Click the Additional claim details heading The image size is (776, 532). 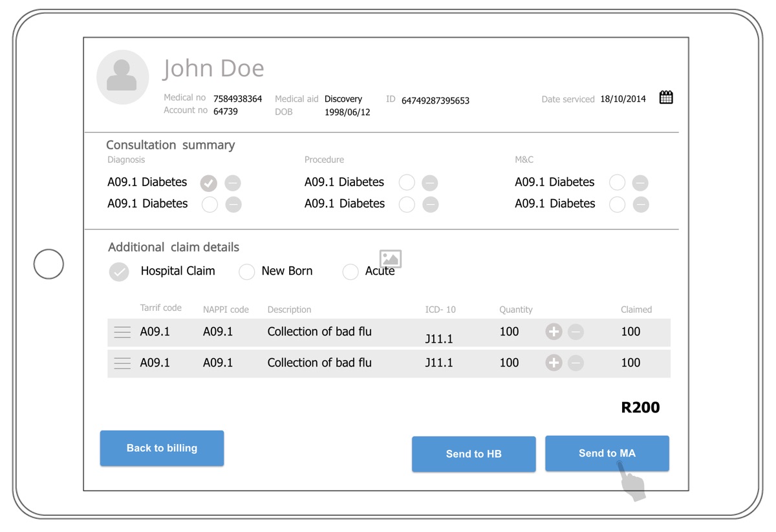tap(173, 247)
